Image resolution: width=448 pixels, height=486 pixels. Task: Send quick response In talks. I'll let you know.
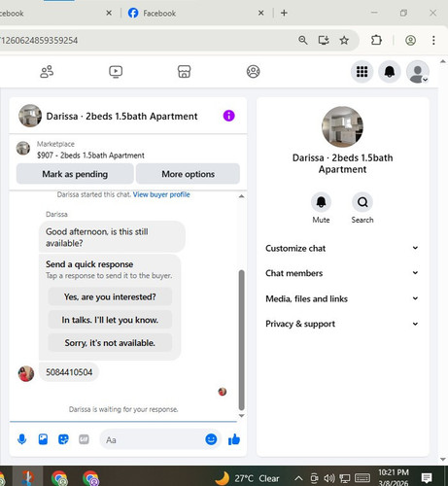pyautogui.click(x=110, y=320)
